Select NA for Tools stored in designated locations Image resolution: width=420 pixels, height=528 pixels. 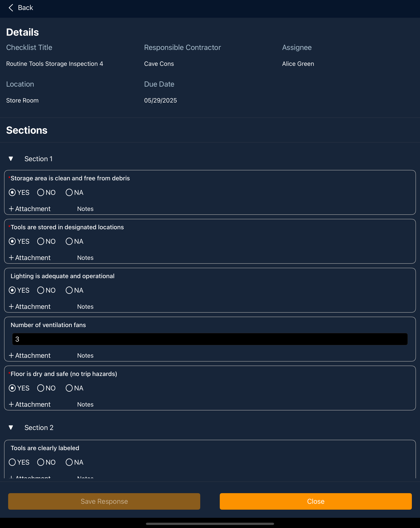[69, 241]
